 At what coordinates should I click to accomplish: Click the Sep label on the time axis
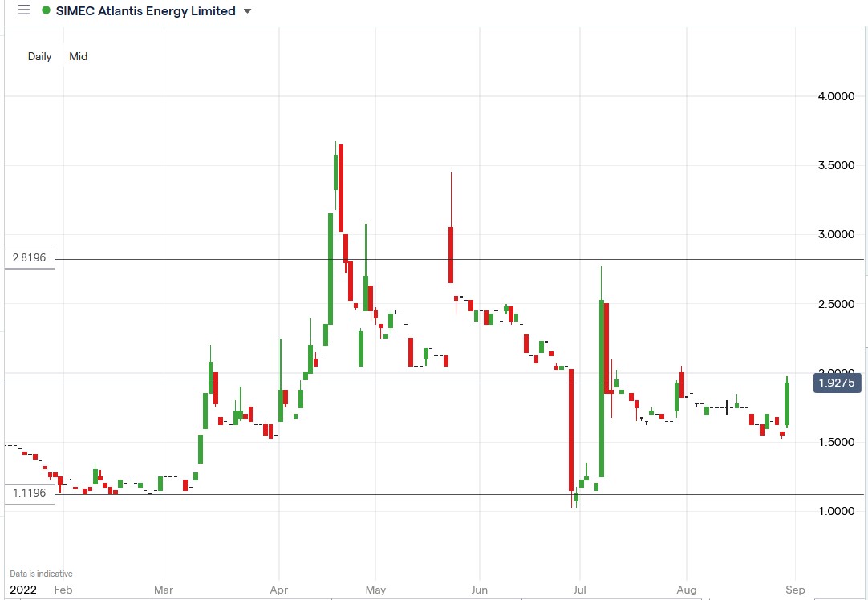[x=794, y=590]
